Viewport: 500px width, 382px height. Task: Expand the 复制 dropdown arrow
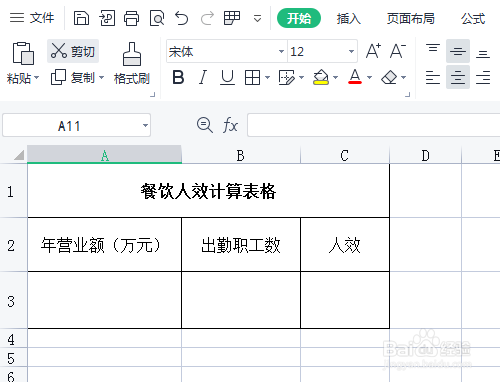click(x=101, y=78)
